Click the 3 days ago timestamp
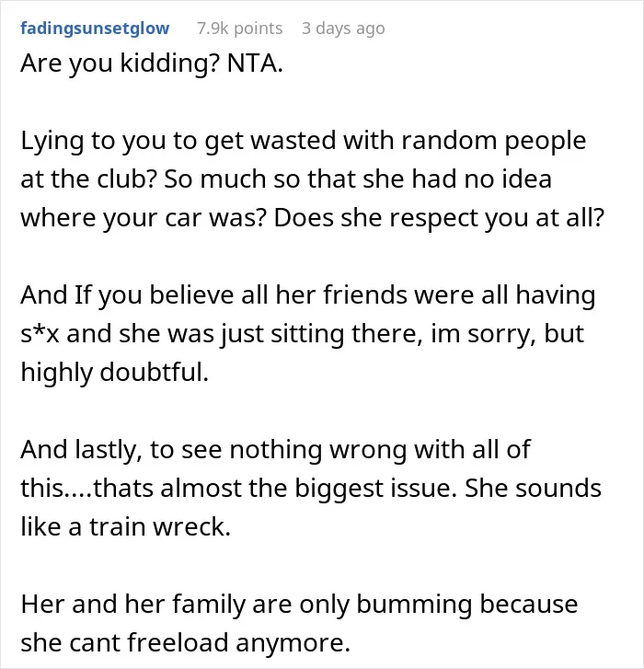This screenshot has width=644, height=669. point(343,29)
